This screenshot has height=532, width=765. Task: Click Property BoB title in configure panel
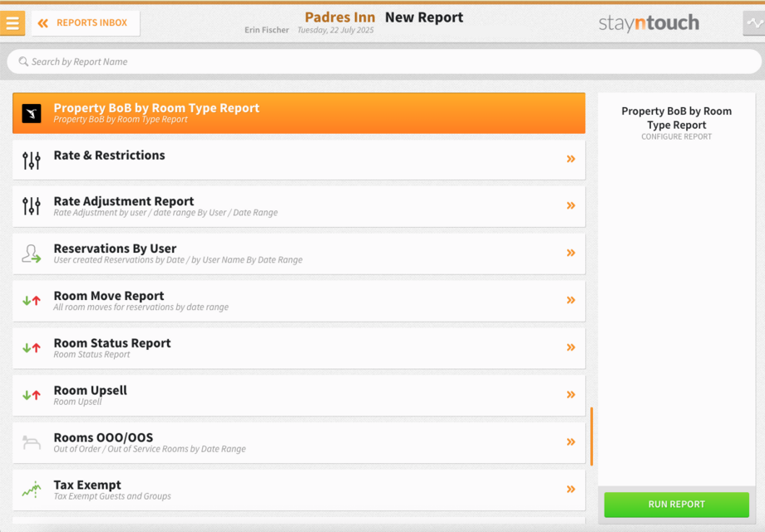[676, 118]
